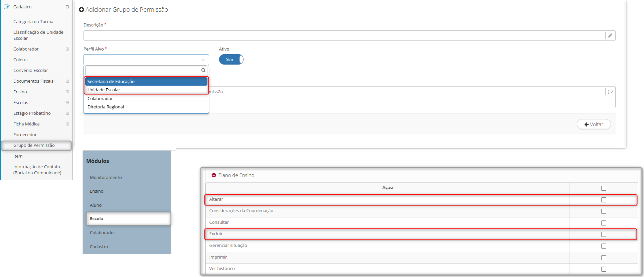This screenshot has width=644, height=277.
Task: Expand the Colaborador sidebar item
Action: [x=67, y=49]
